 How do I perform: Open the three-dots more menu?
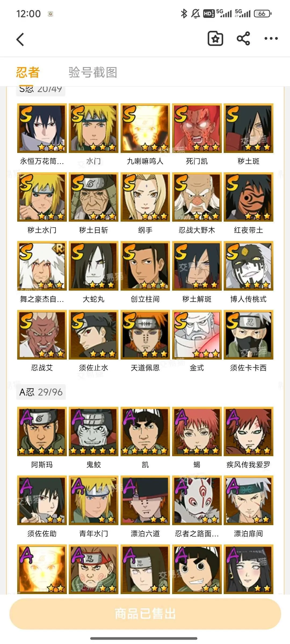271,39
